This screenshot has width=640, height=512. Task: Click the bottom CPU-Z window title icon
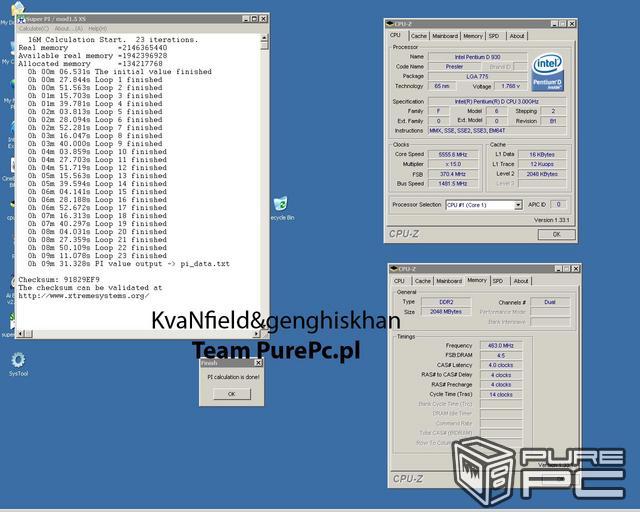(393, 269)
